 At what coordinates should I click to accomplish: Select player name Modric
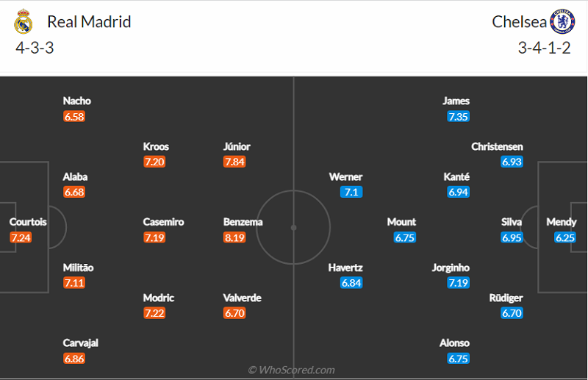pos(158,298)
